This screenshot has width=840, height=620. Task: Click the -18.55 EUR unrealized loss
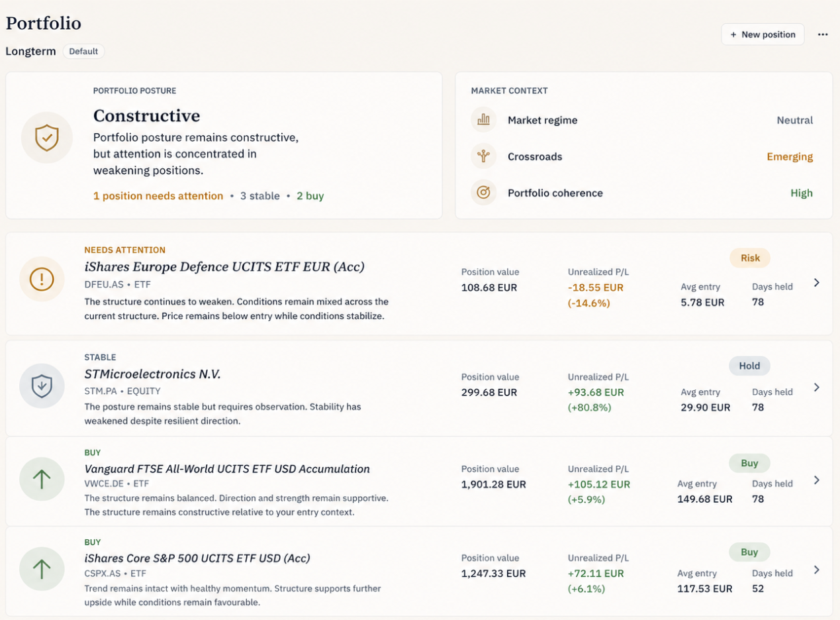596,288
